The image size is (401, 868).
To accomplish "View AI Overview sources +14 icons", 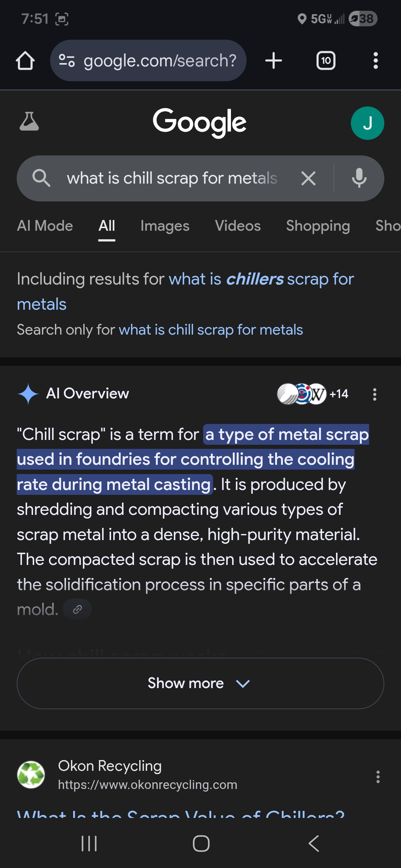I will (x=313, y=394).
